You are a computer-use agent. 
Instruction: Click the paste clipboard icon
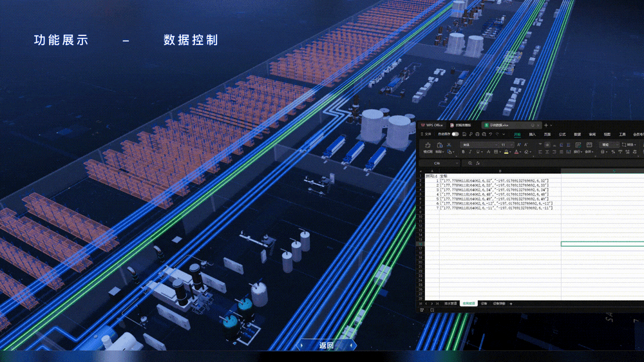[440, 145]
